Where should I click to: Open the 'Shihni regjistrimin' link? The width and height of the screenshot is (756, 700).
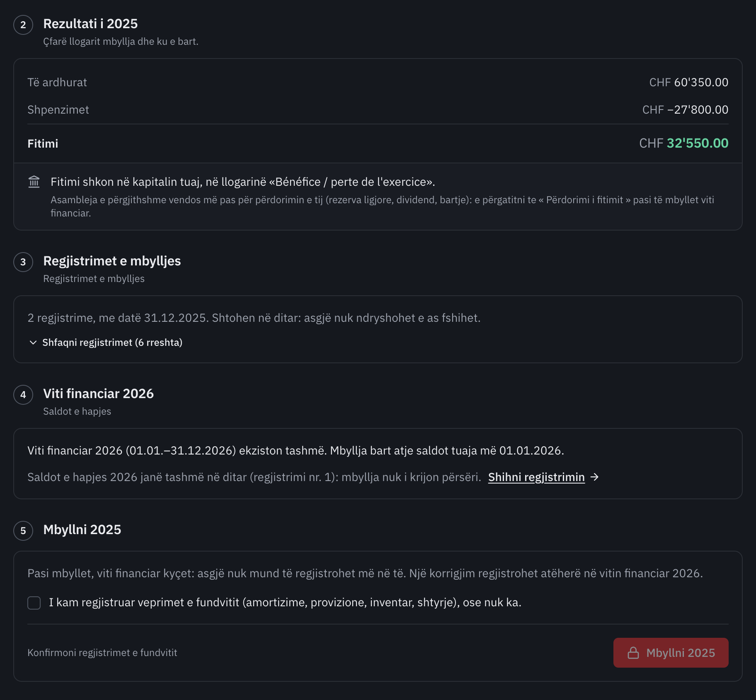pyautogui.click(x=536, y=477)
